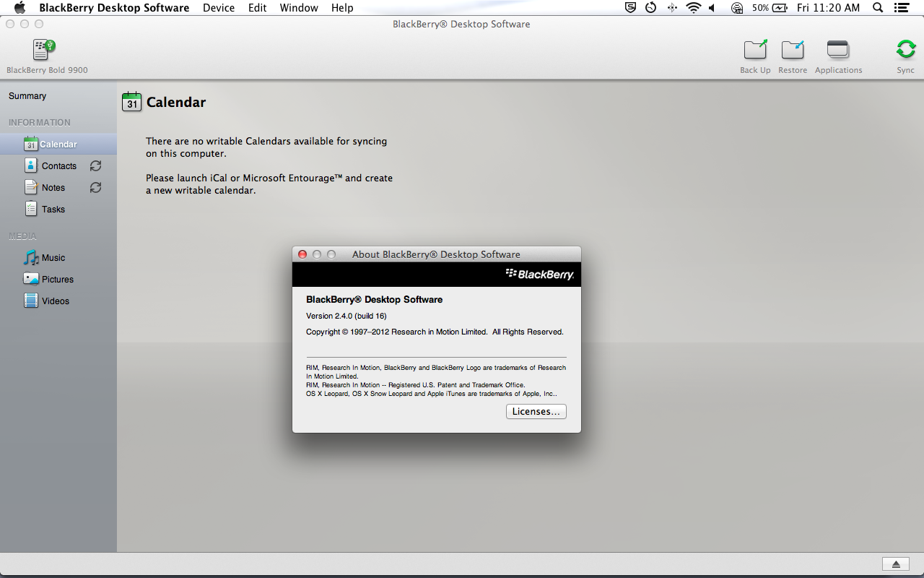Open Spotlight search in menu bar
The image size is (924, 578).
click(878, 8)
